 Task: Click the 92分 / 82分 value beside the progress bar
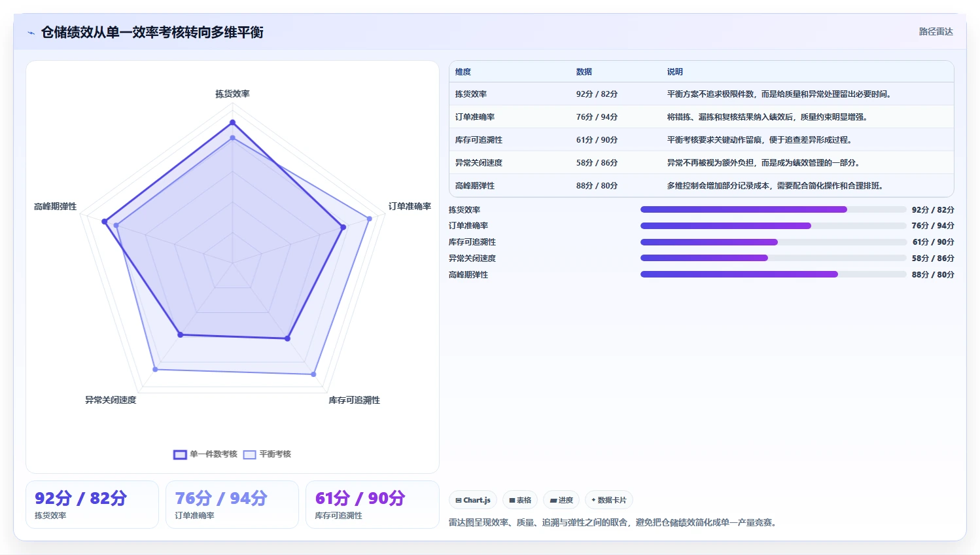coord(933,210)
